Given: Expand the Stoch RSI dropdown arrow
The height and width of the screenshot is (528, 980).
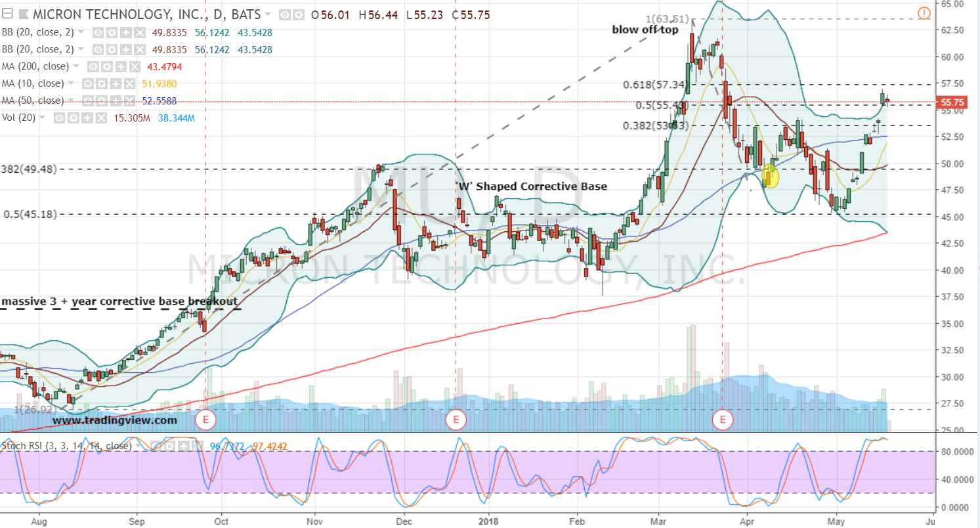Looking at the screenshot, I should pos(138,446).
